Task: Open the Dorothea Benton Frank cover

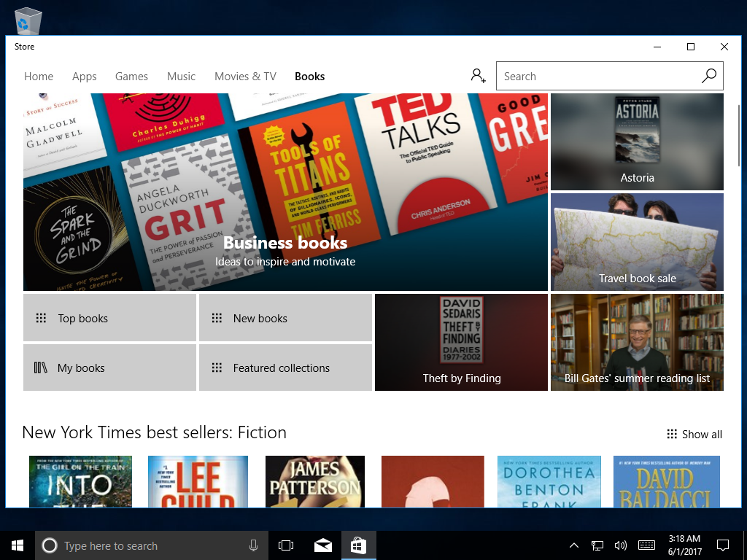Action: click(x=549, y=481)
